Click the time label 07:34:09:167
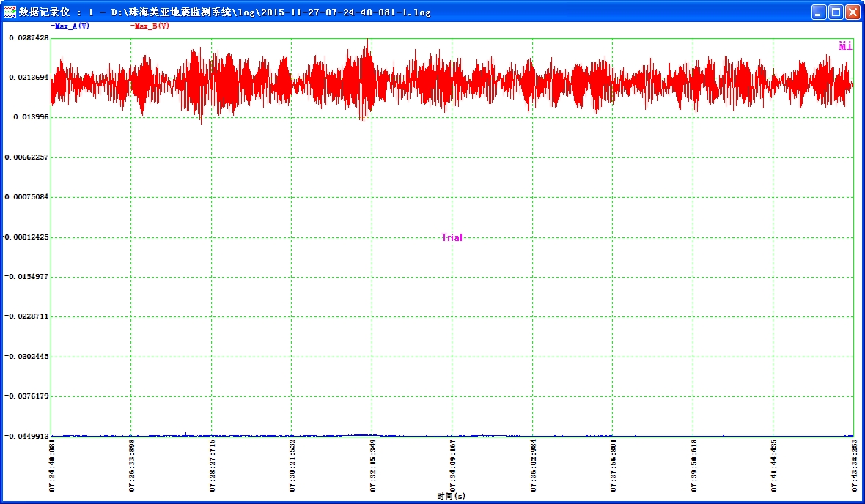 [453, 465]
